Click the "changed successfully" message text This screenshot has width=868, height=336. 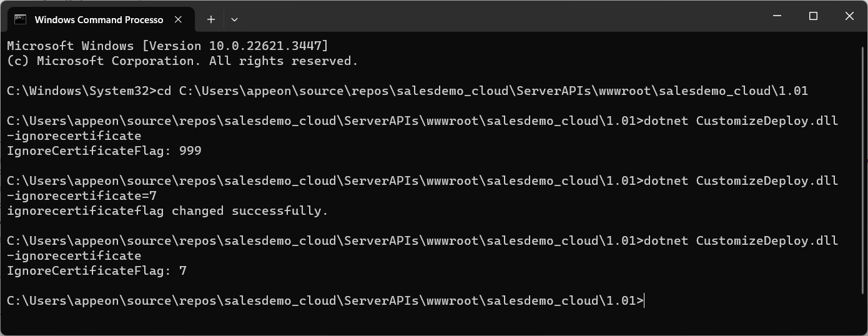pos(250,211)
